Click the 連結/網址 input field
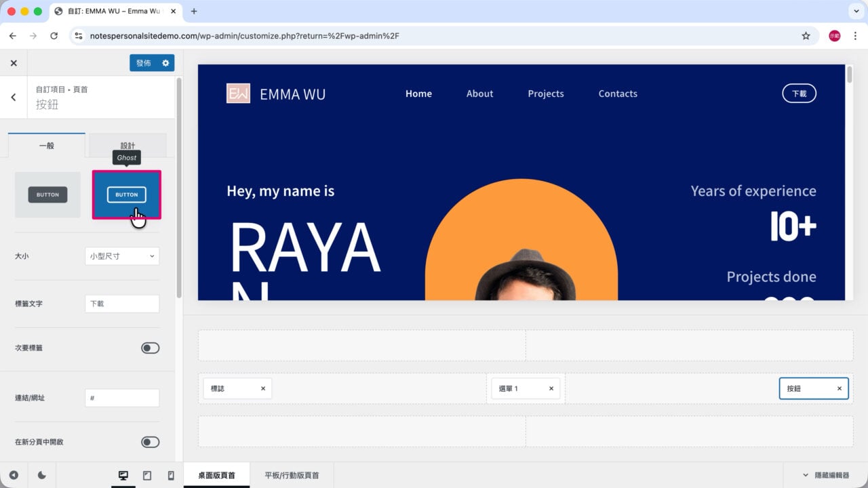Image resolution: width=868 pixels, height=488 pixels. [x=122, y=398]
